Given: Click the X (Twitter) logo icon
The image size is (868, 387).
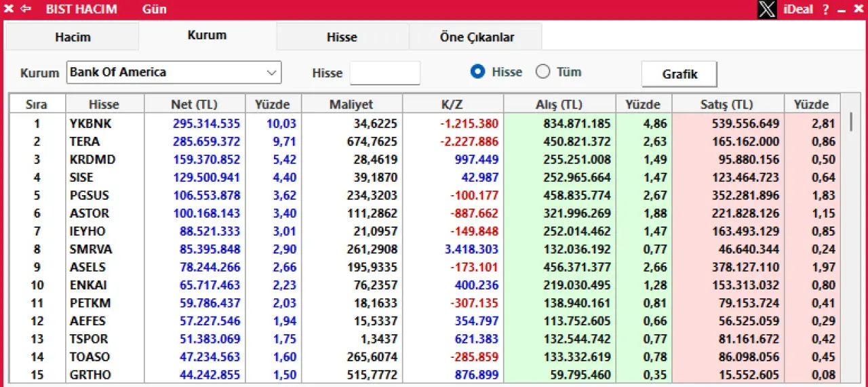Looking at the screenshot, I should pos(767,9).
